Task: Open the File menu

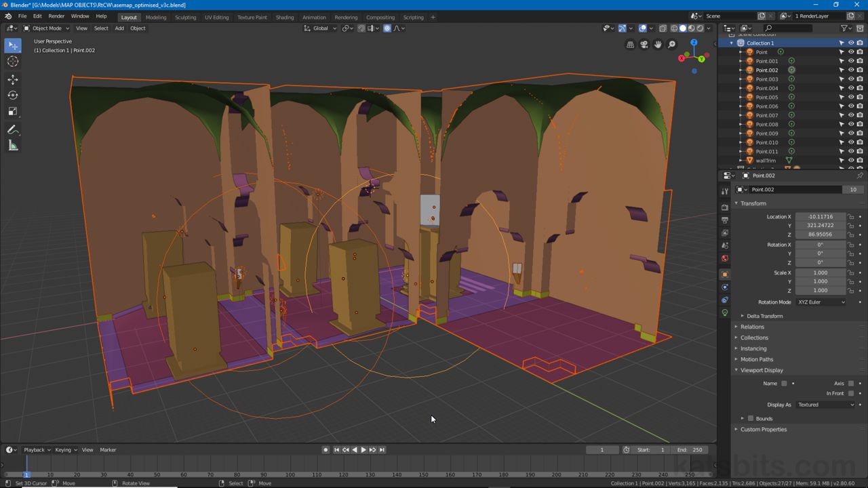Action: pos(22,16)
